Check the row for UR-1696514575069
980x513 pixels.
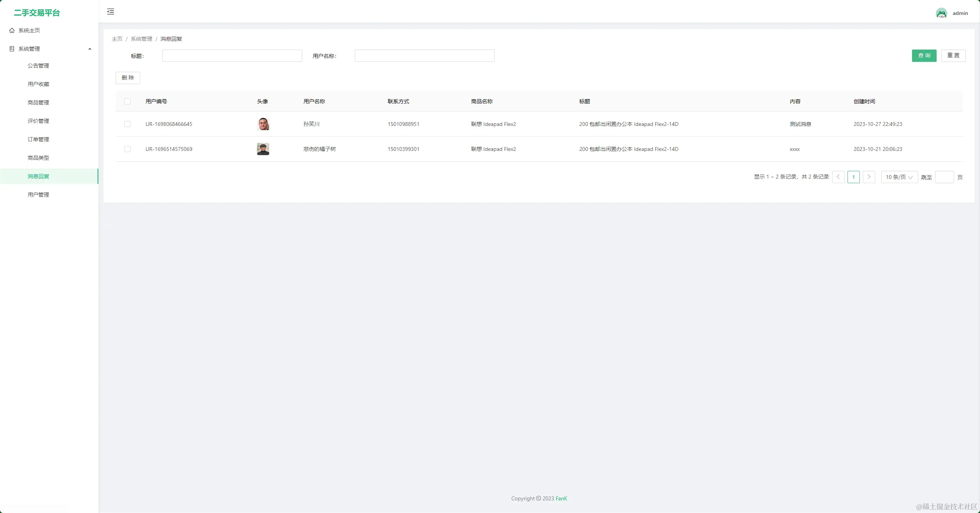[x=127, y=149]
